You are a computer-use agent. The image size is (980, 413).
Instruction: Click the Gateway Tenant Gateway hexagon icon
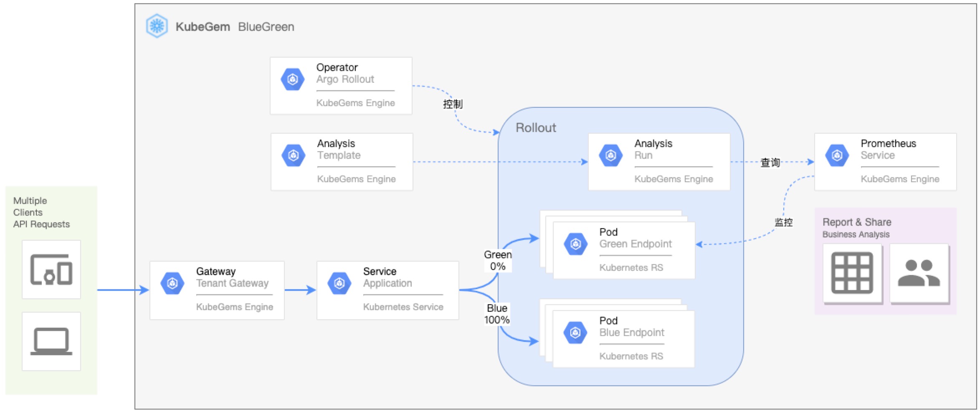click(x=172, y=283)
